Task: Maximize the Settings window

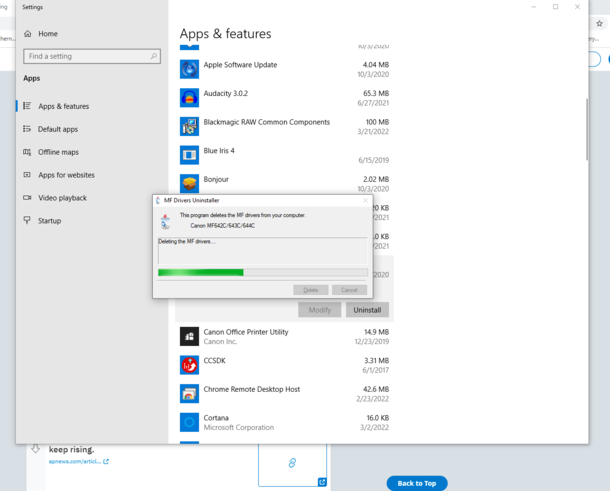Action: 556,7
